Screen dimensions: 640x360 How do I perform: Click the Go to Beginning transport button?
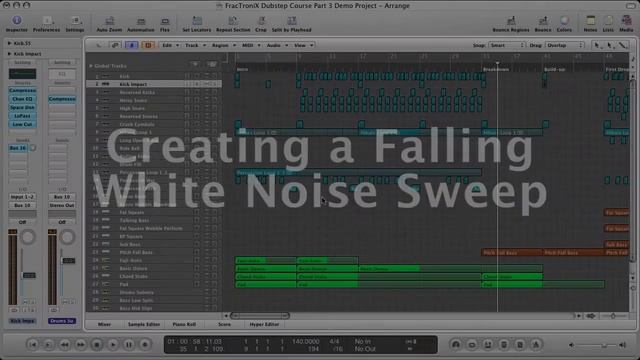(33, 344)
